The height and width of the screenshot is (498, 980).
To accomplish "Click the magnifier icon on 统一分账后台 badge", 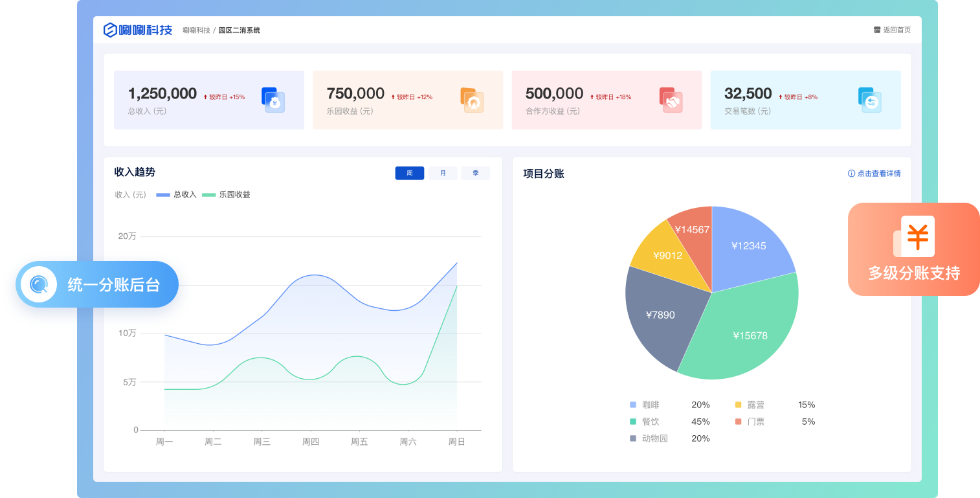I will pyautogui.click(x=39, y=284).
